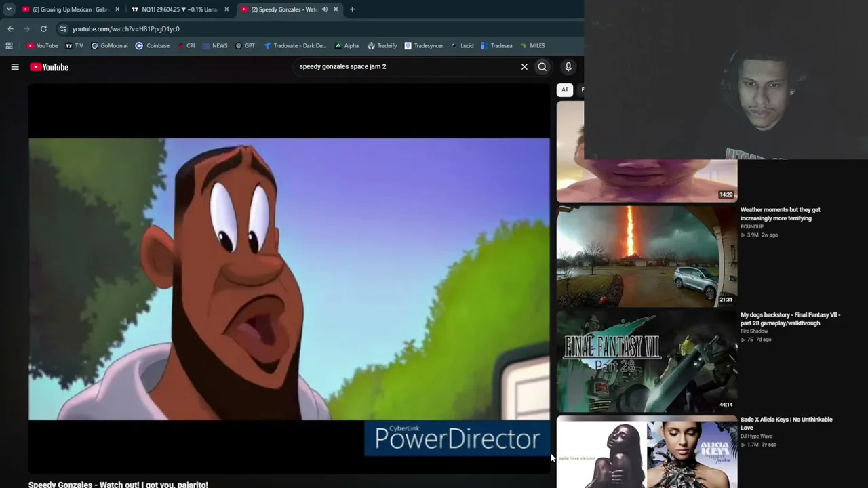Expand the tab search dropdown arrow
The height and width of the screenshot is (488, 868).
pos(9,9)
